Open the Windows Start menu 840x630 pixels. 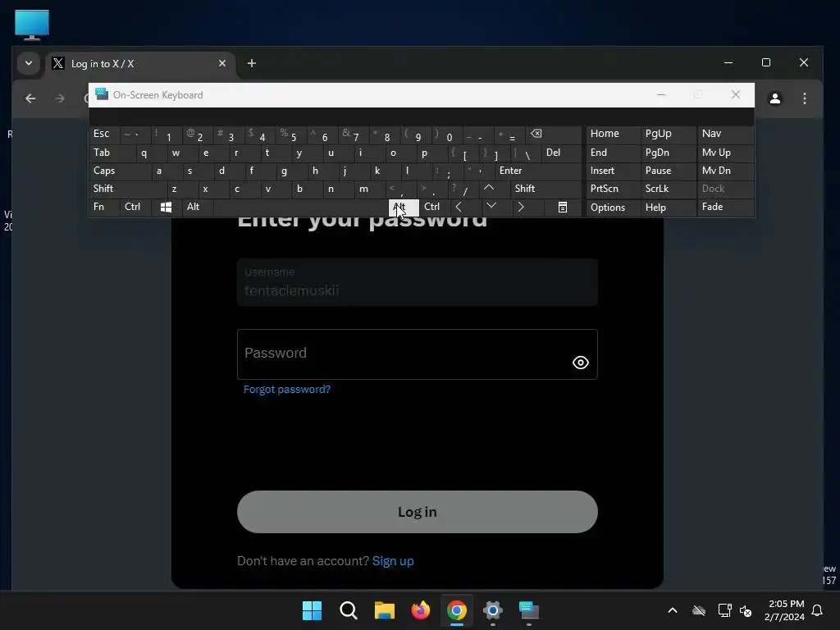click(312, 610)
